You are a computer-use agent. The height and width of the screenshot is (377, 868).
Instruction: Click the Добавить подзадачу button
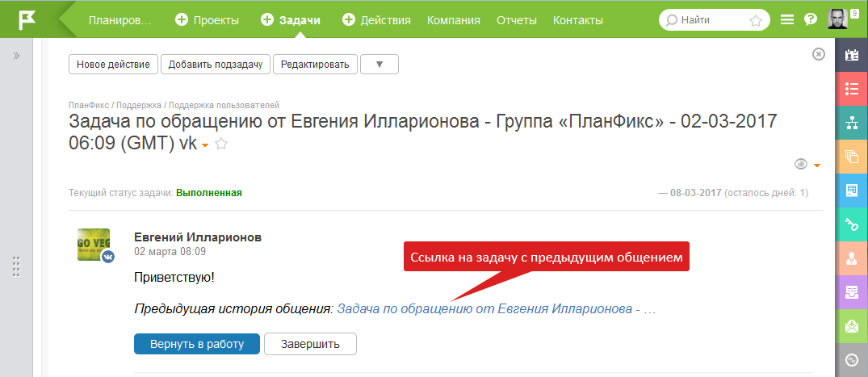click(216, 65)
